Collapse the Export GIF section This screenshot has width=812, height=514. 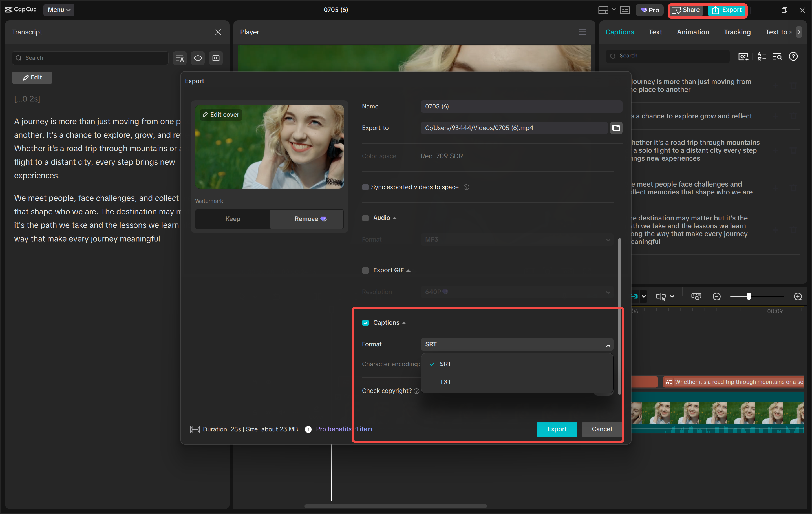click(x=408, y=270)
